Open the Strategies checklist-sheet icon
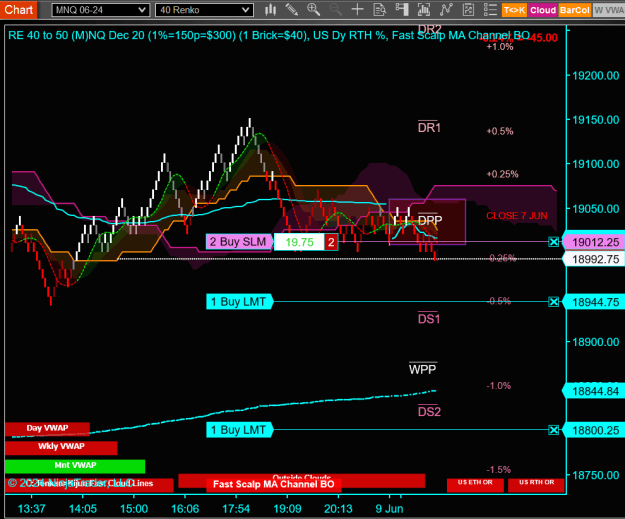 click(468, 10)
